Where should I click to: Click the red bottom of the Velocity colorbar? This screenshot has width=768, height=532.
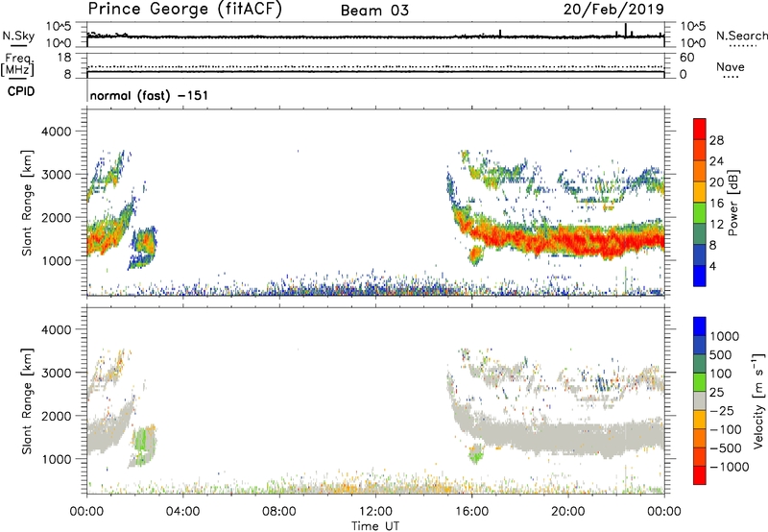[x=700, y=475]
